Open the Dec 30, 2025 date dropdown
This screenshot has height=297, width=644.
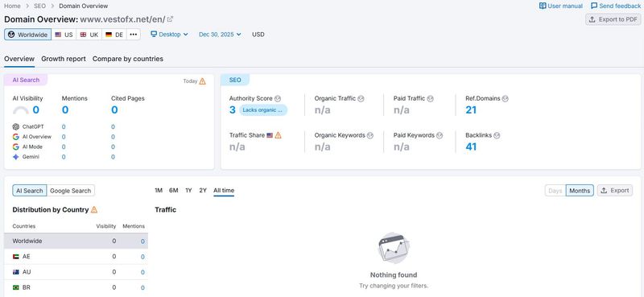click(x=220, y=35)
